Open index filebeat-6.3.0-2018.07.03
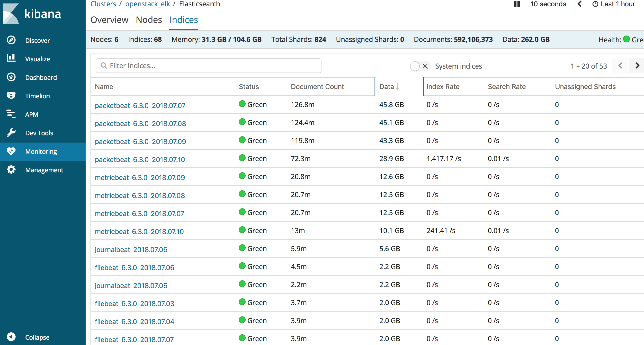 134,303
